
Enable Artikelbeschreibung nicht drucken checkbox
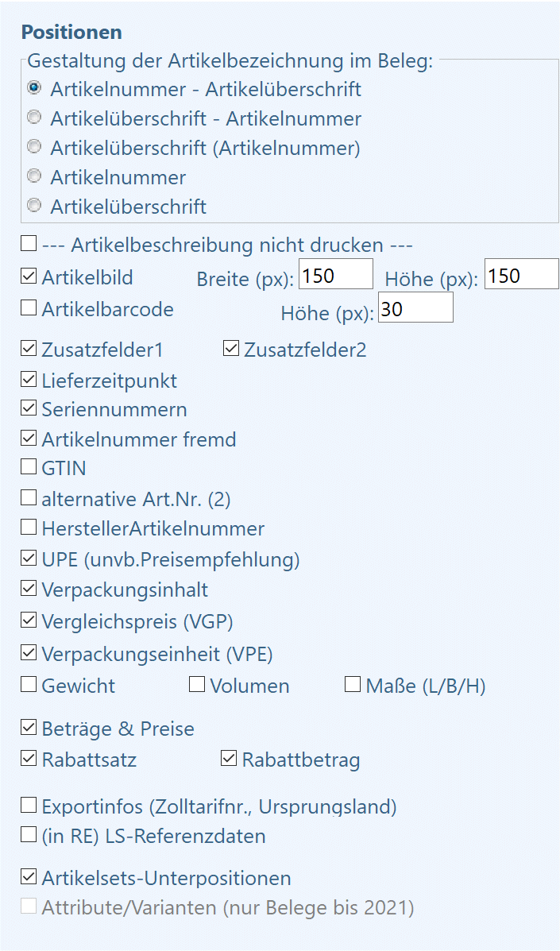point(29,244)
